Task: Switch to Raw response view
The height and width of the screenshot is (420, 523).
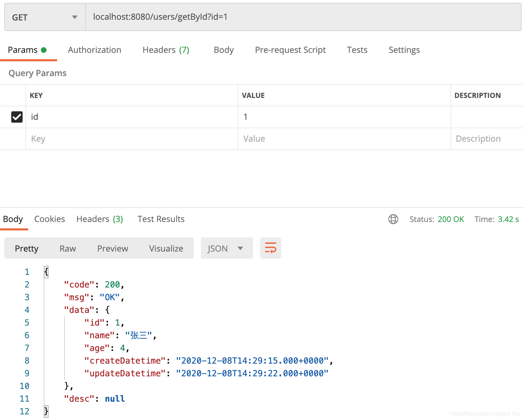Action: pyautogui.click(x=68, y=248)
